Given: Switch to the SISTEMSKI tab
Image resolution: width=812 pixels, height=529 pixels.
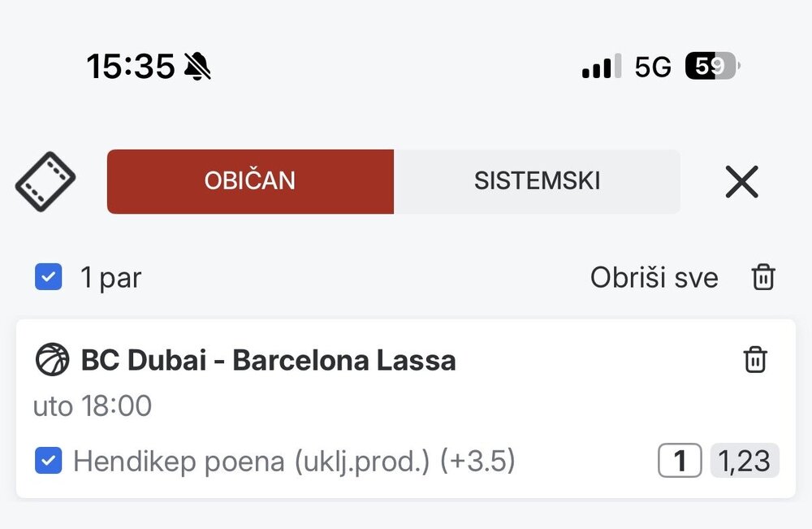Looking at the screenshot, I should [x=537, y=181].
